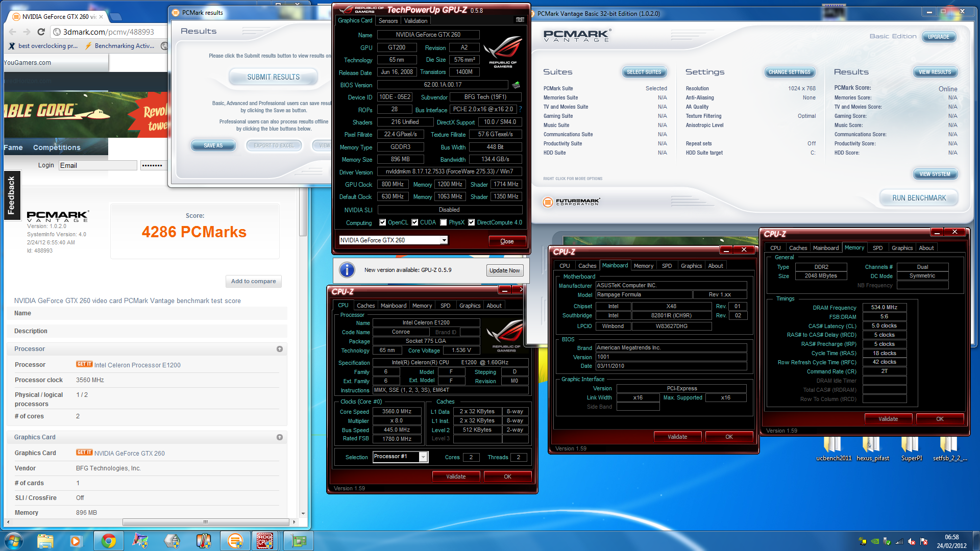Viewport: 980px width, 551px height.
Task: Click the blue info icon in update notice
Action: 347,270
